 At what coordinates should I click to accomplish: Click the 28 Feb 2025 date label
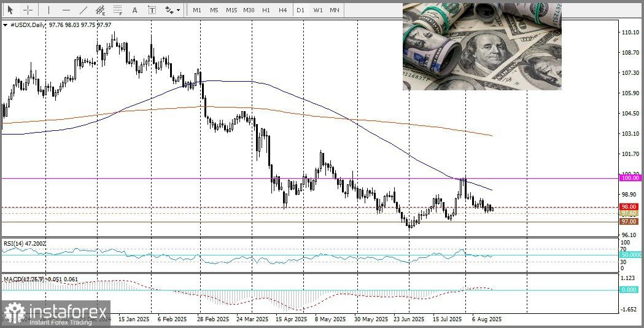(213, 319)
